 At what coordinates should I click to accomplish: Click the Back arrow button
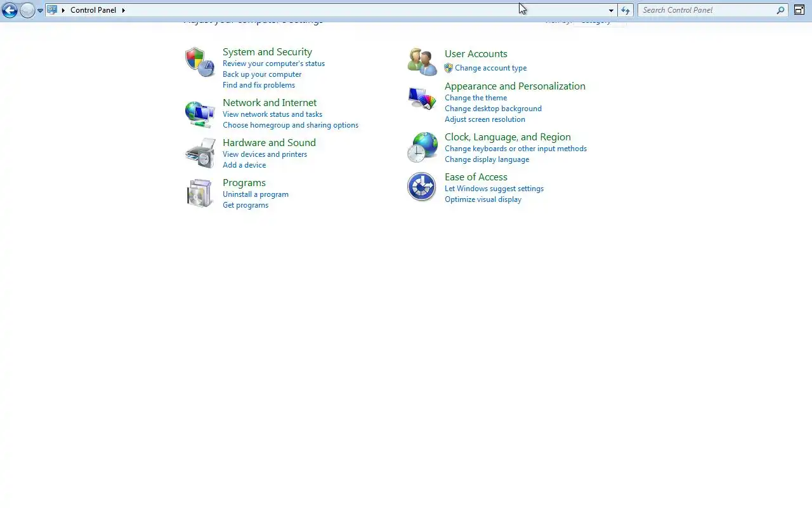coord(10,10)
